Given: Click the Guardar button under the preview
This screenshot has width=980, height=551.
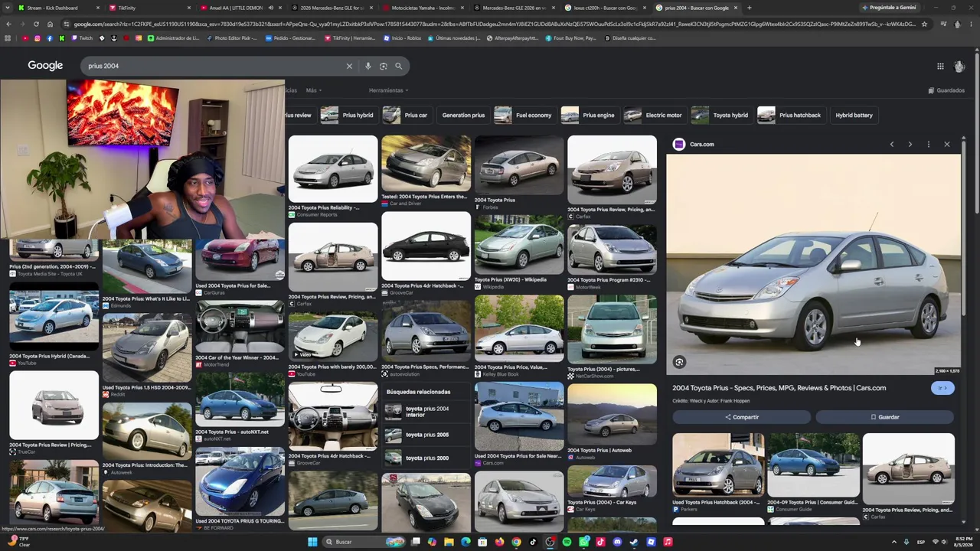Looking at the screenshot, I should (x=885, y=417).
